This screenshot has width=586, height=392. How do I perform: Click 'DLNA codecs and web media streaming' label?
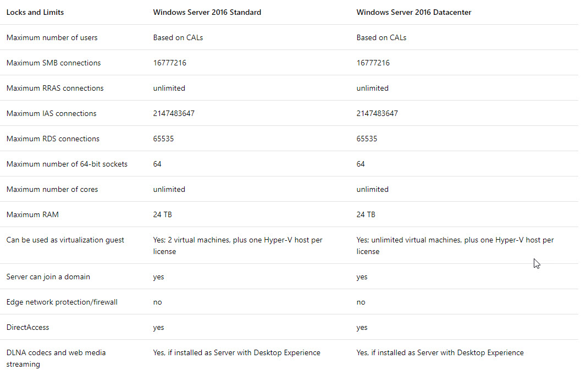56,358
